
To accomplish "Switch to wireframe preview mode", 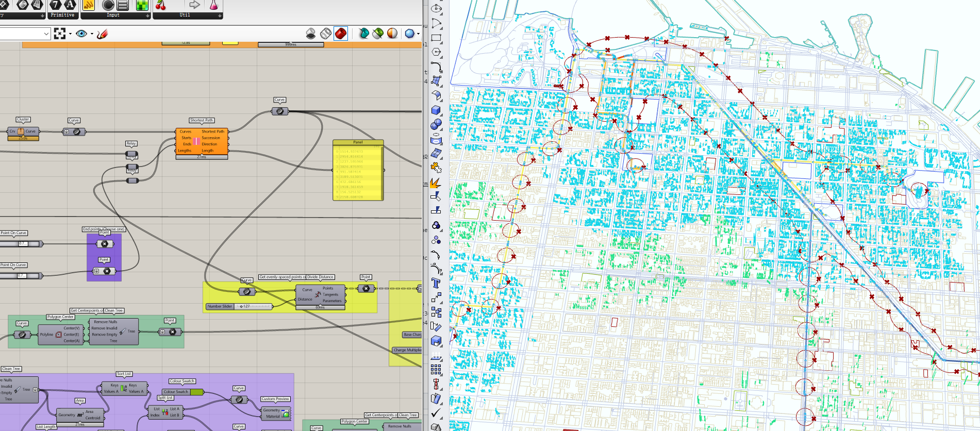I will (326, 34).
